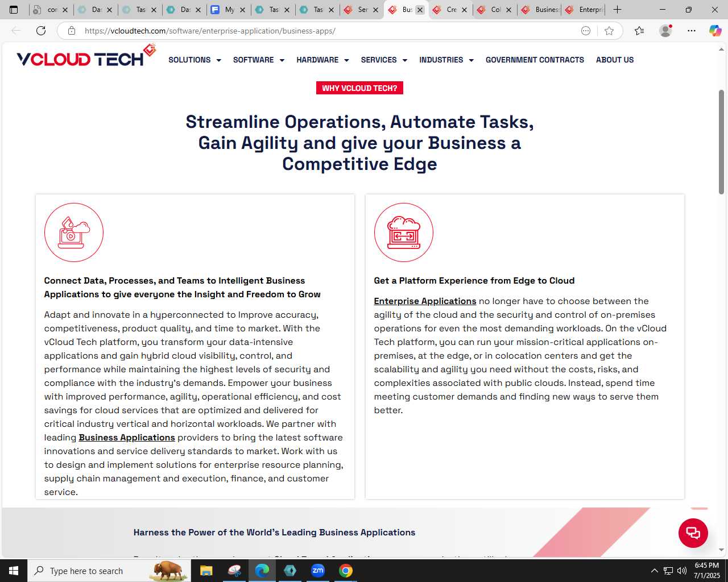Click the scrollbar down arrow
Image resolution: width=728 pixels, height=582 pixels.
click(721, 550)
